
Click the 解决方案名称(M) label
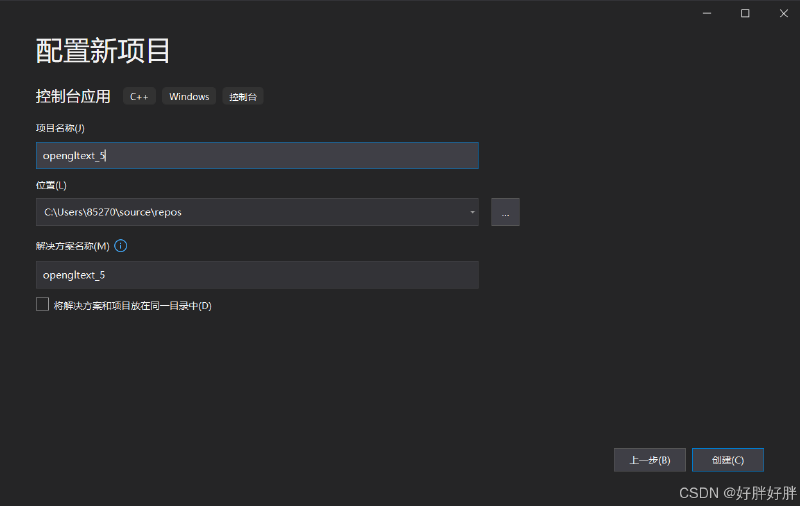72,246
